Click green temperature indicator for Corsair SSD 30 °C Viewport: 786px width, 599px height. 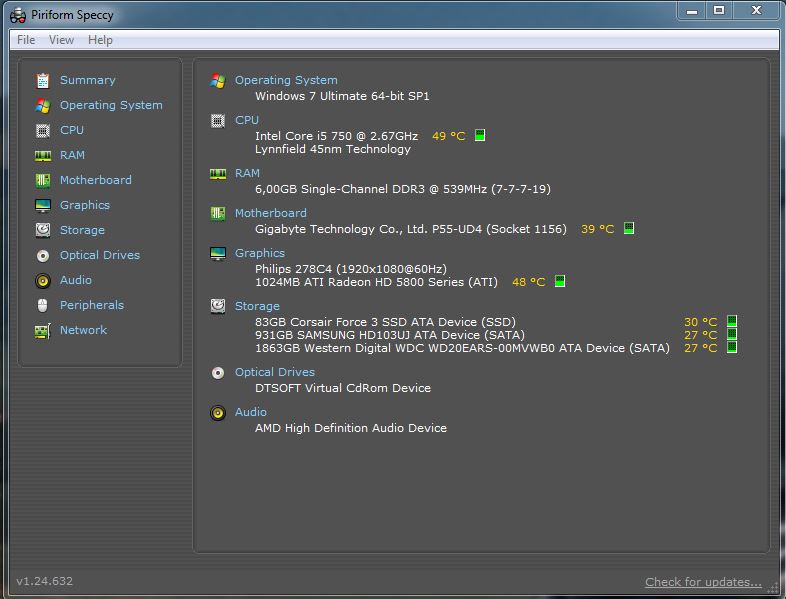(732, 321)
